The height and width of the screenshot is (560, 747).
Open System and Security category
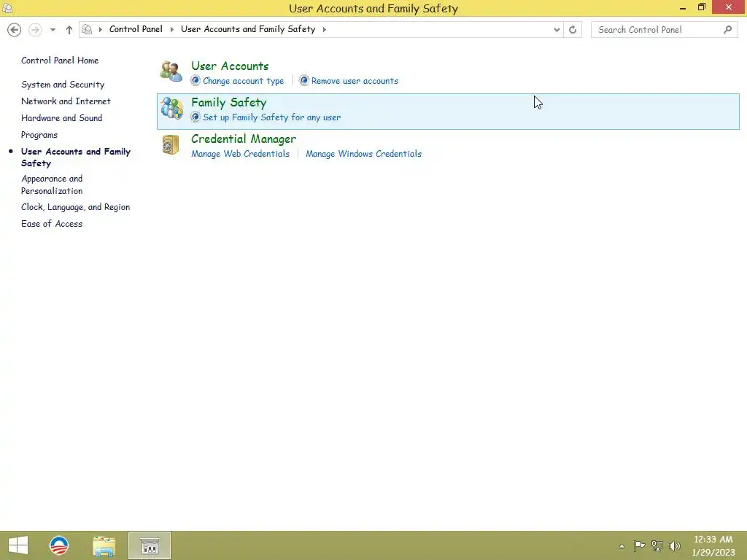(x=63, y=85)
